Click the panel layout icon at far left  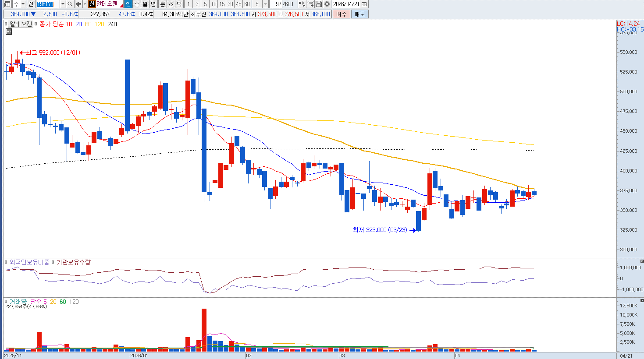(7, 4)
